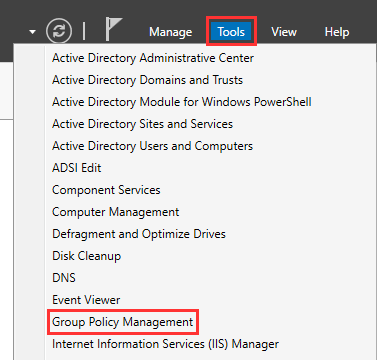Screen dimensions: 377x360
Task: Start Disk Cleanup
Action: click(86, 256)
